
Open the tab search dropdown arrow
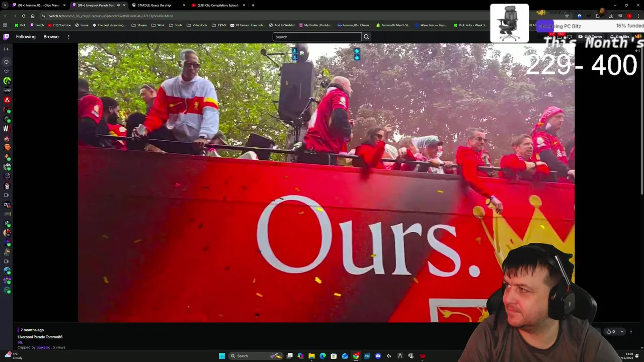[6, 5]
